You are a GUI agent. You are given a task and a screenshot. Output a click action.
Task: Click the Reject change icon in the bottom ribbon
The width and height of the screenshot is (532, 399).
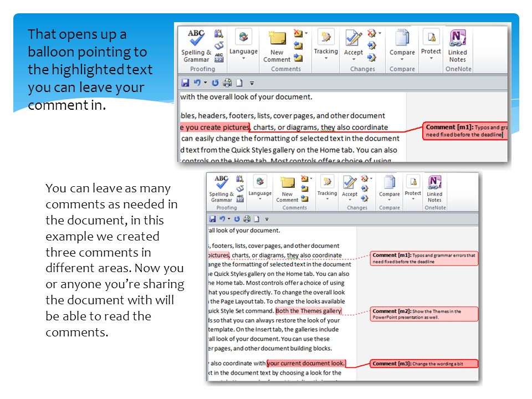point(365,178)
